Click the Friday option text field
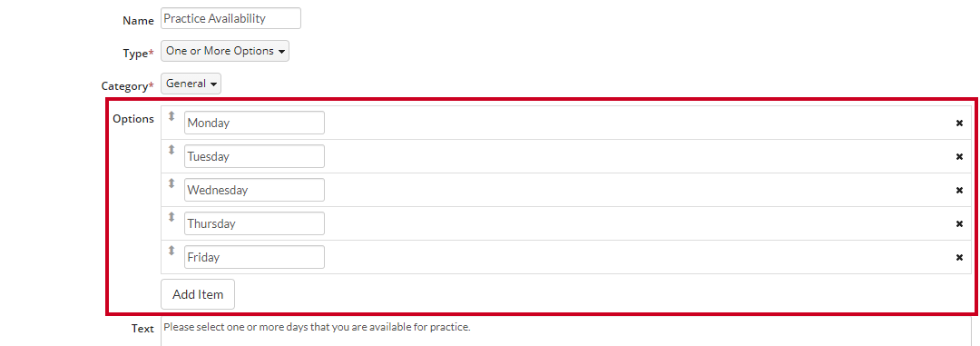Image resolution: width=980 pixels, height=346 pixels. [254, 256]
